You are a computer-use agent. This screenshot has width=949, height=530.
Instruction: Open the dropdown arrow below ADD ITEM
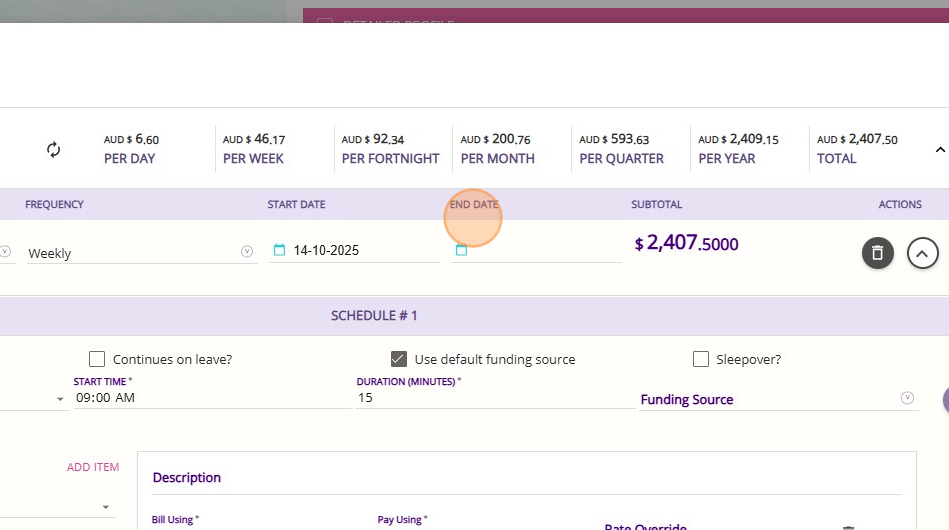click(105, 507)
